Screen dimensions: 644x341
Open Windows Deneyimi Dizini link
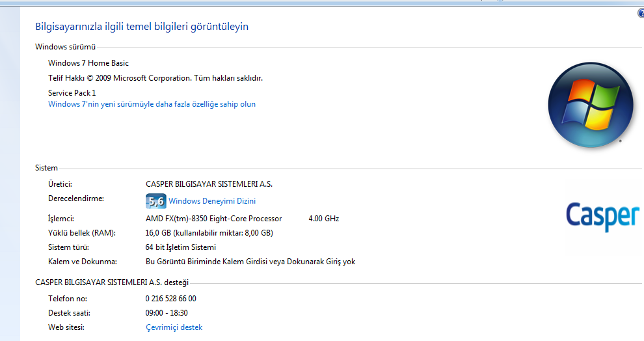coord(212,201)
